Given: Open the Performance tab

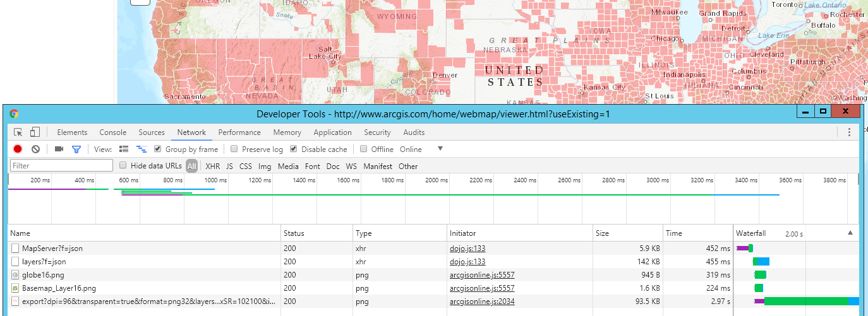Looking at the screenshot, I should point(239,132).
